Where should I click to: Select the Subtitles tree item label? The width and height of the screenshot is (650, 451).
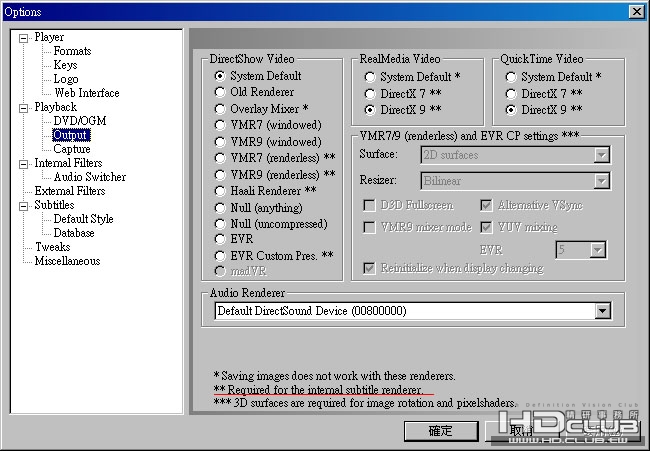click(x=54, y=205)
